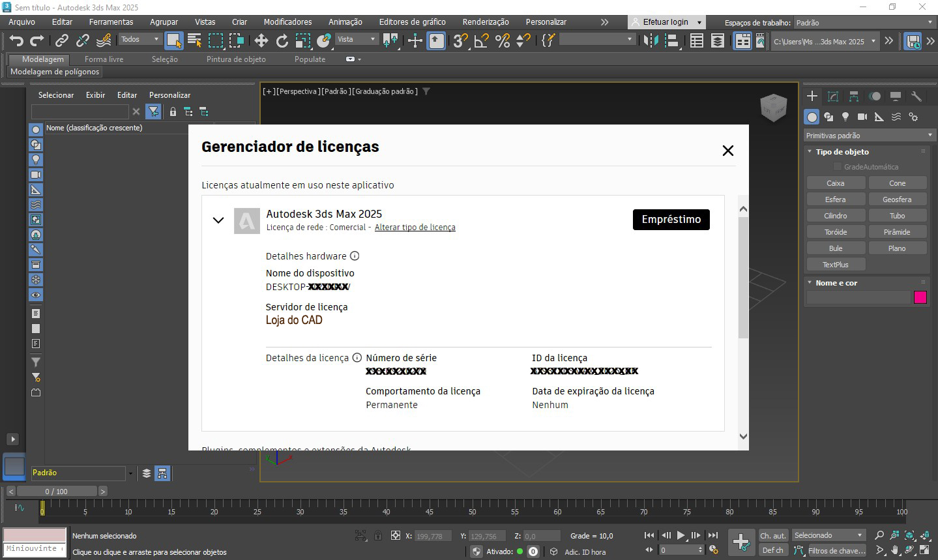Viewport: 938px width, 560px height.
Task: Open the Ferramentas menu
Action: tap(111, 22)
